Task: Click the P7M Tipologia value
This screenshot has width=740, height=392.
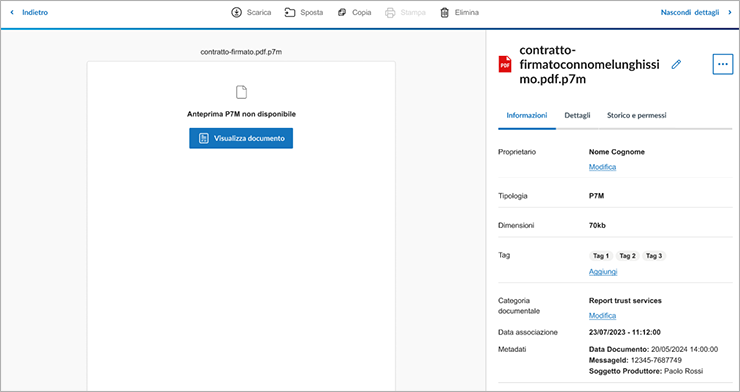Action: coord(596,196)
